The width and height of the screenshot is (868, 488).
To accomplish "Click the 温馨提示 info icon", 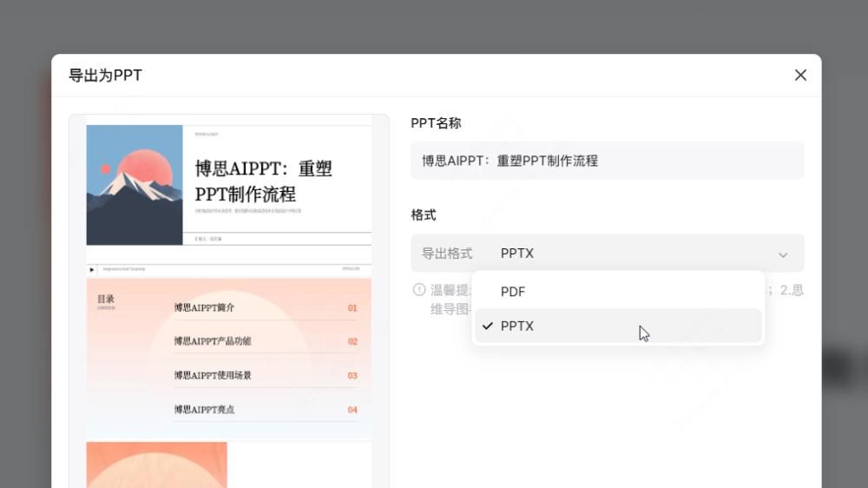I will pos(419,289).
